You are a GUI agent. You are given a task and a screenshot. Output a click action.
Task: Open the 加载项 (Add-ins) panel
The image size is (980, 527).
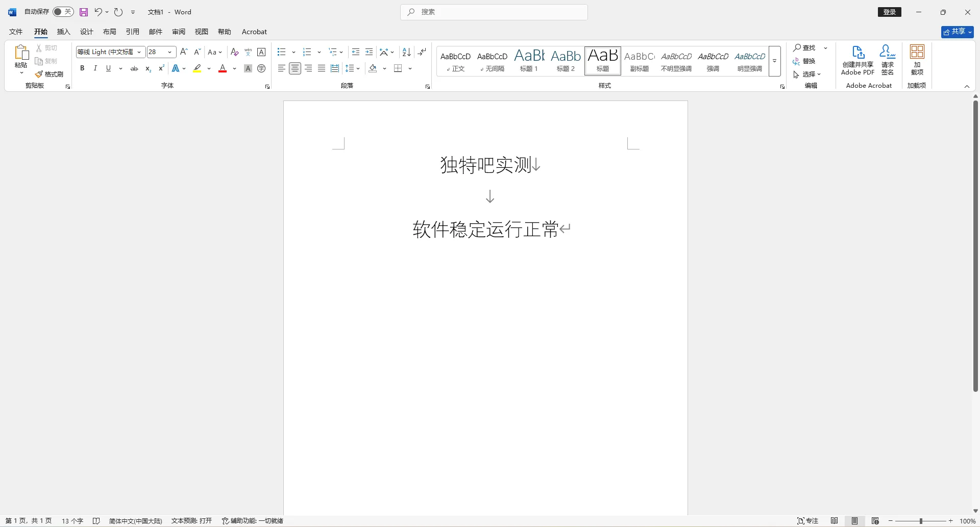pos(917,59)
